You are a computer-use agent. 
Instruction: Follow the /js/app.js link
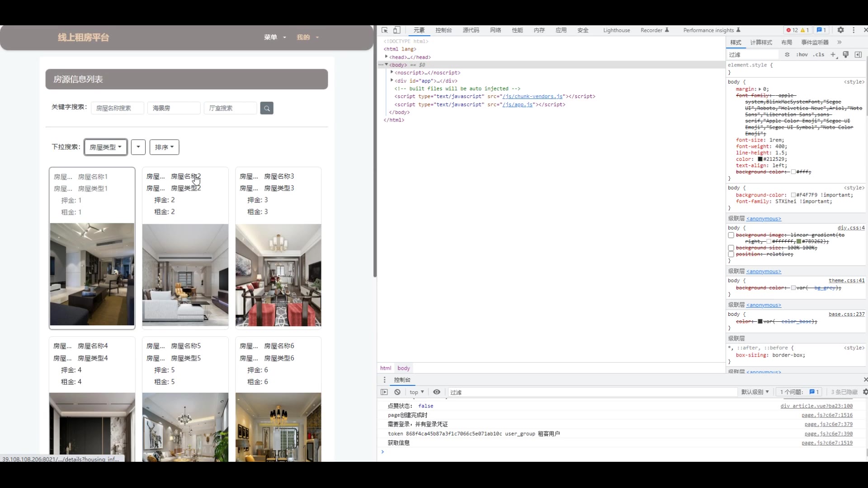click(x=518, y=104)
